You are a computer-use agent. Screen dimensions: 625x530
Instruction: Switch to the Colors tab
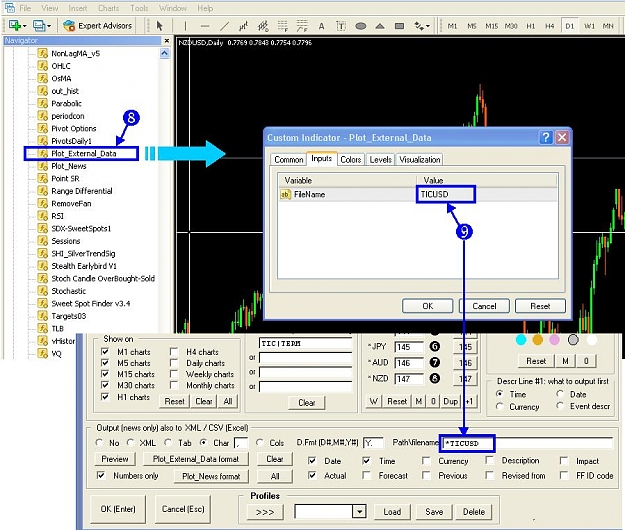click(351, 160)
